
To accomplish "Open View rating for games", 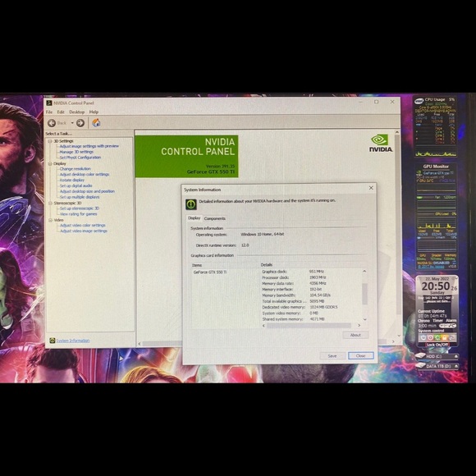I will coord(78,214).
